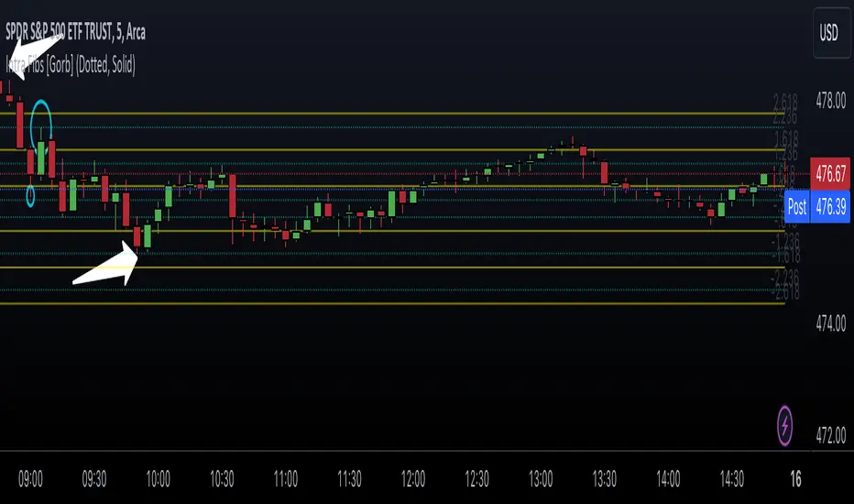This screenshot has width=854, height=504.
Task: Select the 2.618 fib level label
Action: (x=785, y=102)
